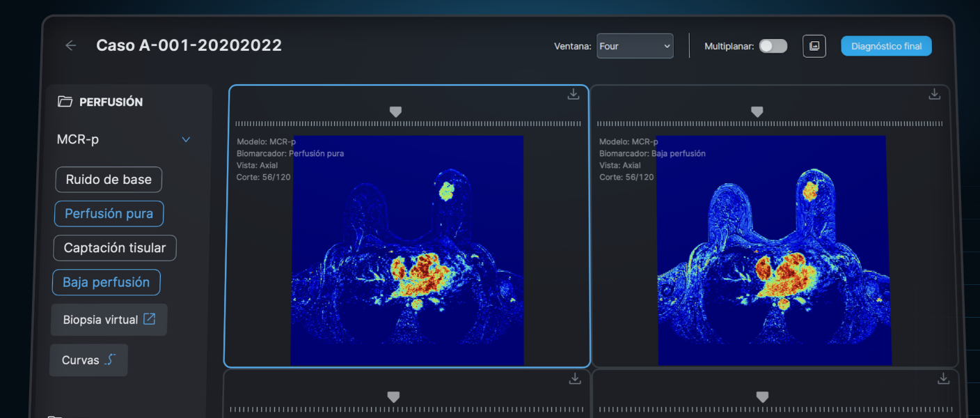Click the image gallery icon button
Viewport: 980px width, 418px height.
814,46
